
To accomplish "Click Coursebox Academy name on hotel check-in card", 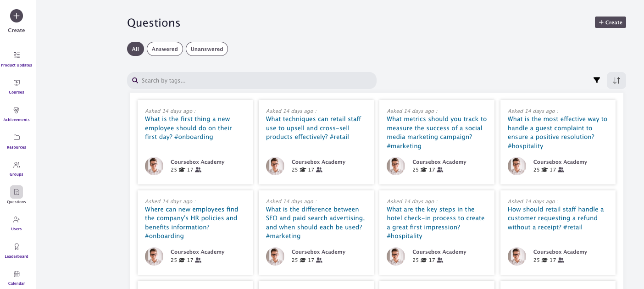I will tap(439, 252).
